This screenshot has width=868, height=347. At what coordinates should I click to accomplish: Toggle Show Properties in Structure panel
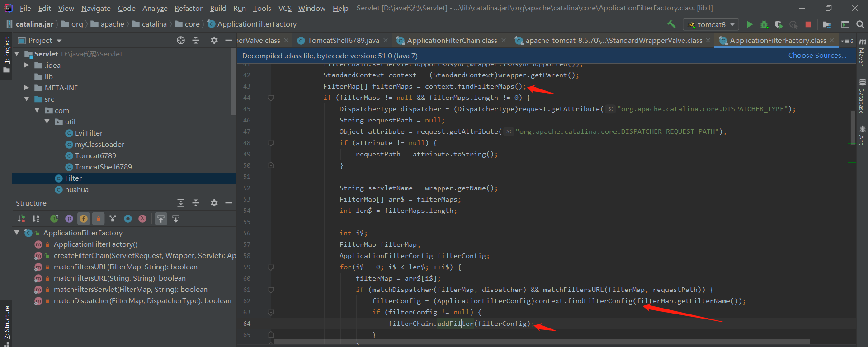pos(69,219)
